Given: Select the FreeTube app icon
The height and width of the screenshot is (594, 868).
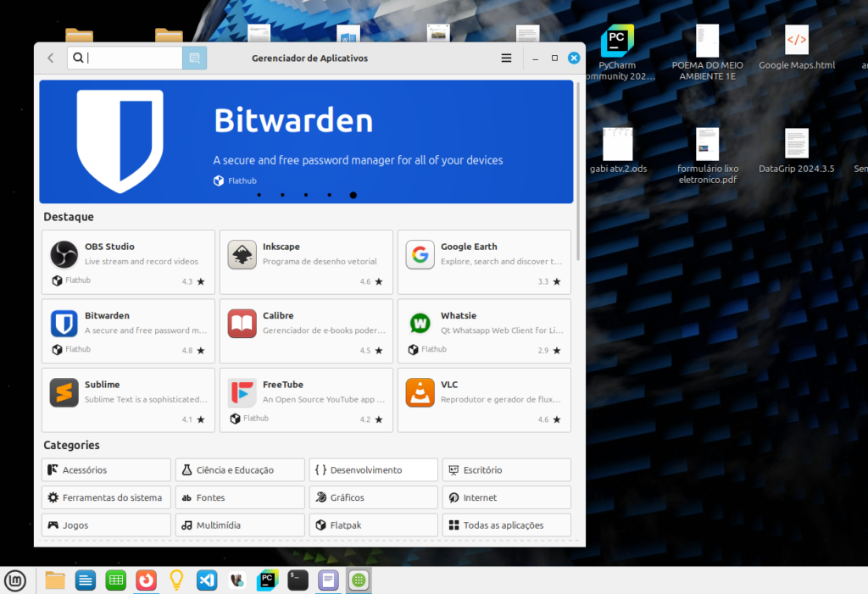Looking at the screenshot, I should (242, 393).
